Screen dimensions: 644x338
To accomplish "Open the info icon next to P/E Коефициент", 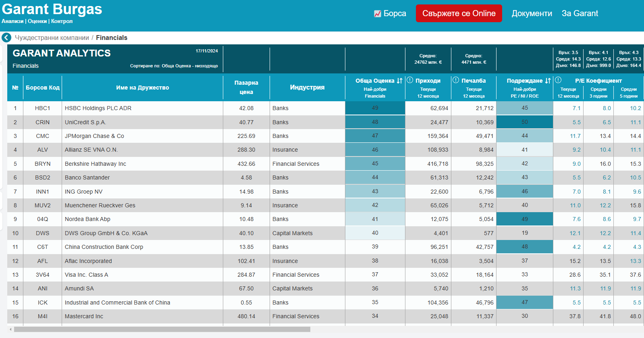I will [x=558, y=80].
